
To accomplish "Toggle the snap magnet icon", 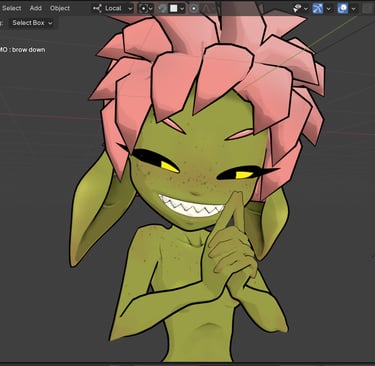I will [x=162, y=9].
